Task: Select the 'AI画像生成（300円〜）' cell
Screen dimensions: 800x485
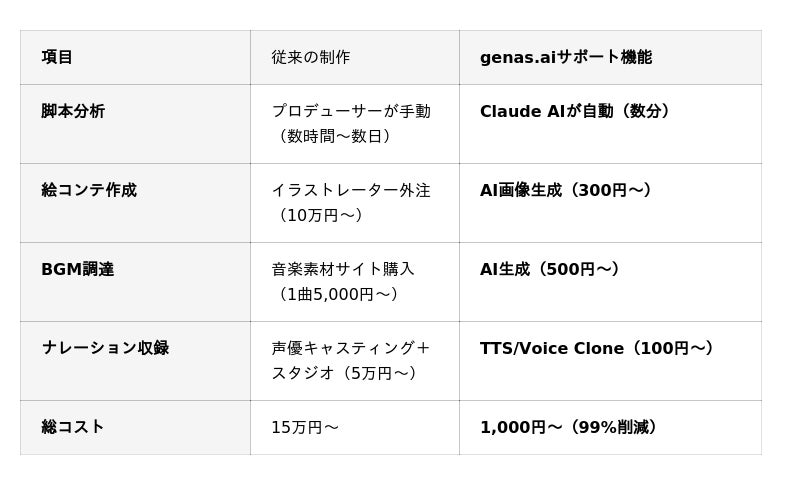Action: (566, 190)
